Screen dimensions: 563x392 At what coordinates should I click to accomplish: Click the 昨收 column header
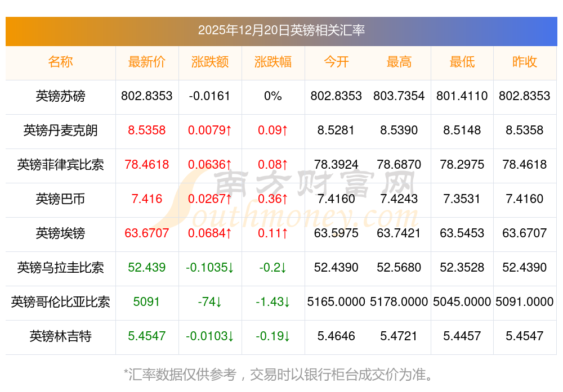[x=525, y=62]
